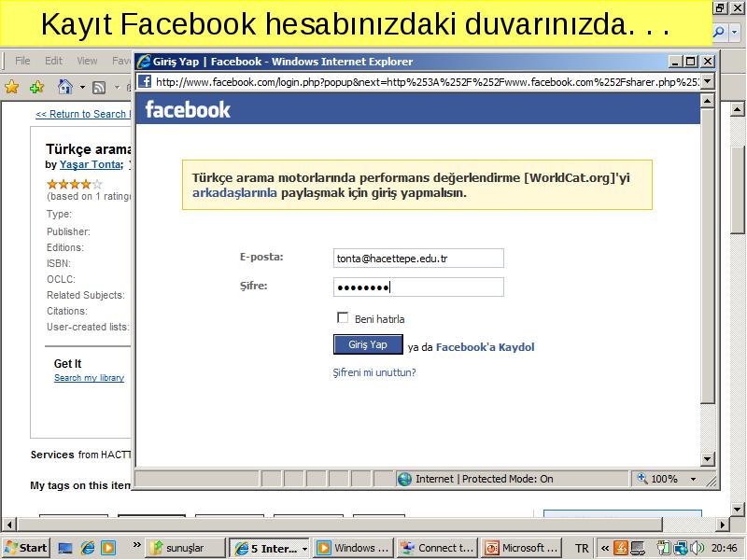Switch to sunuşlar taskbar button
Image resolution: width=747 pixels, height=560 pixels.
coord(184,548)
